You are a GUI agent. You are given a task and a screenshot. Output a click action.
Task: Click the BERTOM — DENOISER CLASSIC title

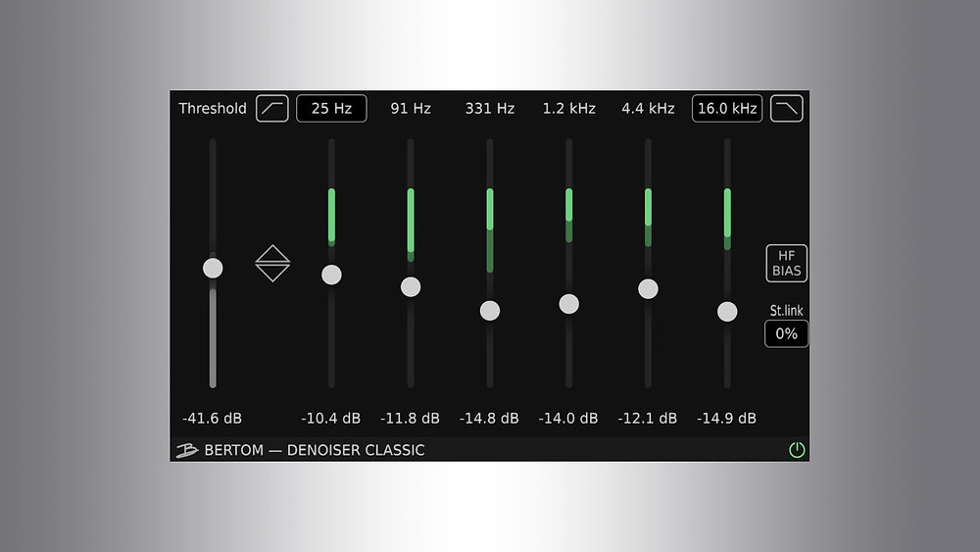point(315,450)
